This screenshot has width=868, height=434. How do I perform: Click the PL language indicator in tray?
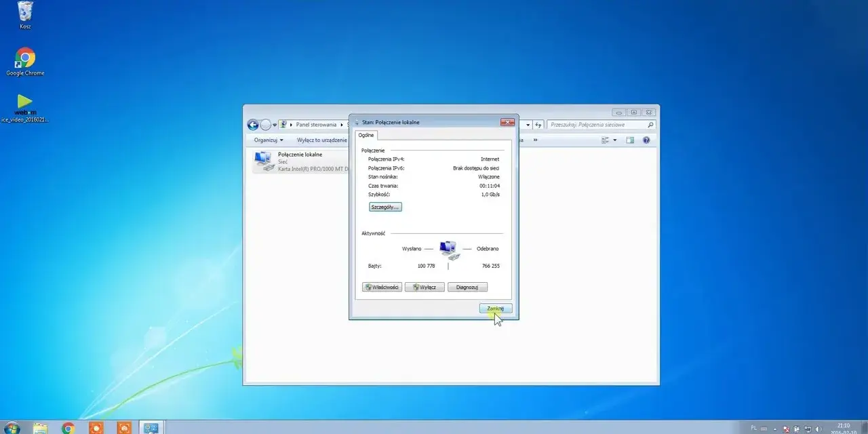coord(754,429)
